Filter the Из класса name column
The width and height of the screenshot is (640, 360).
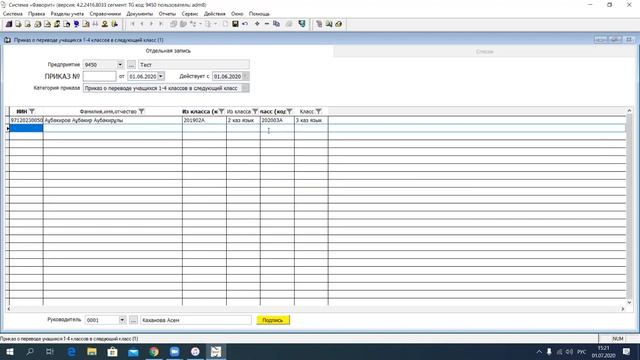tap(255, 111)
